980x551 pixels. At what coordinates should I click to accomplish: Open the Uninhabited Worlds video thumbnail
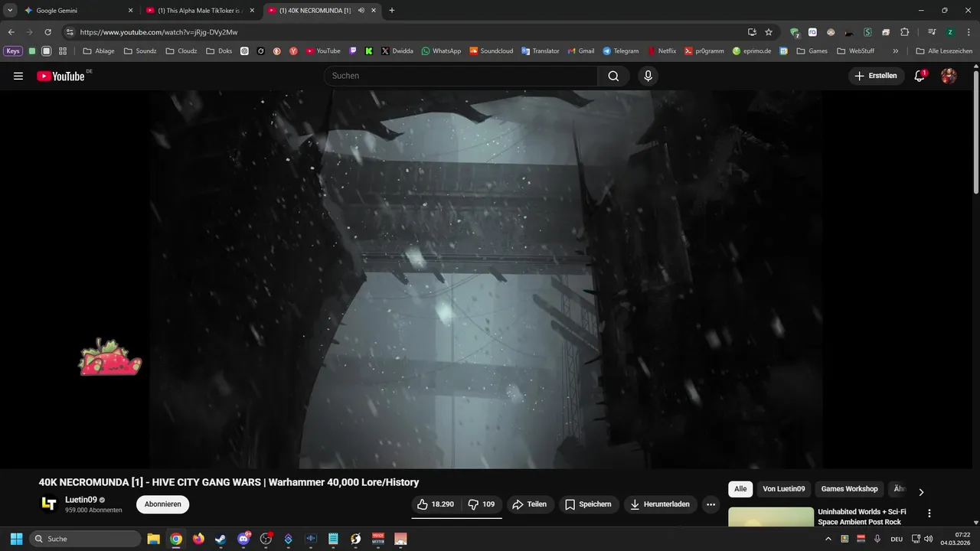pyautogui.click(x=771, y=517)
